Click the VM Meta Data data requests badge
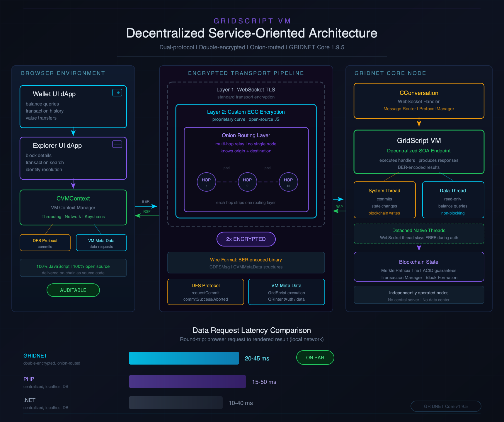The width and height of the screenshot is (504, 422). coord(101,243)
